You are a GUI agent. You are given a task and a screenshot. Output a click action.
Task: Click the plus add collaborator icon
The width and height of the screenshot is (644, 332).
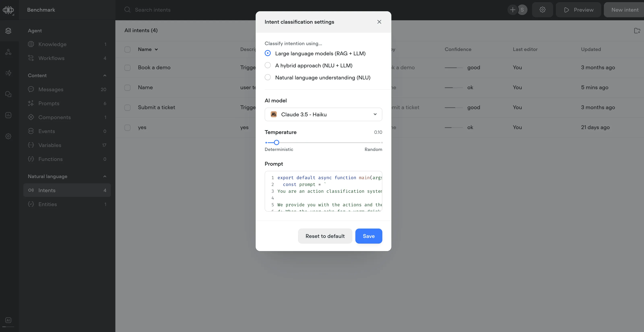click(x=513, y=10)
